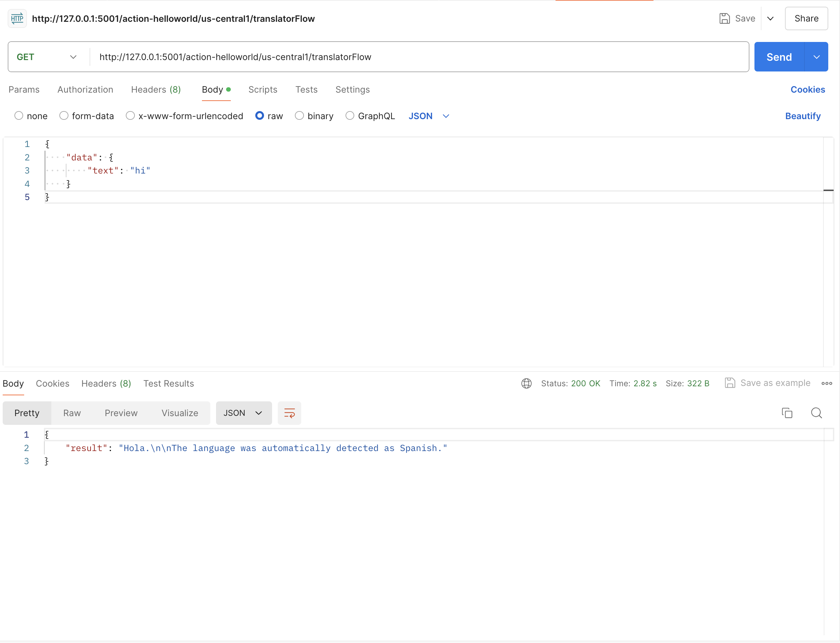Click the Beautify link

802,116
